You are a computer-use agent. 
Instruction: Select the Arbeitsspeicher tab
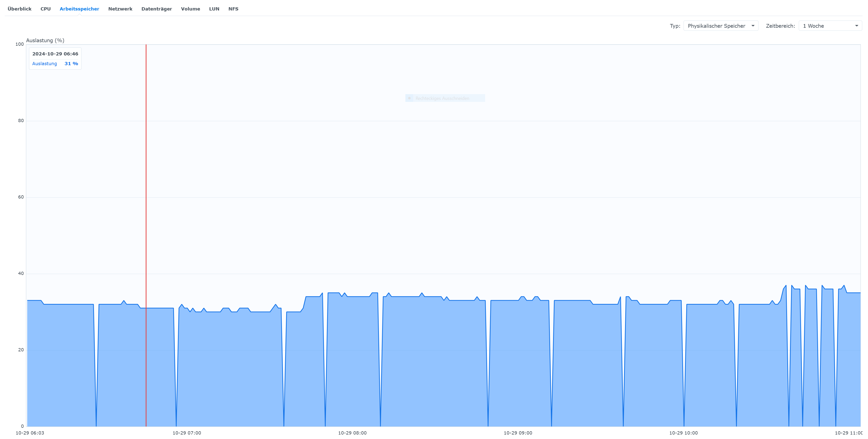[x=79, y=9]
